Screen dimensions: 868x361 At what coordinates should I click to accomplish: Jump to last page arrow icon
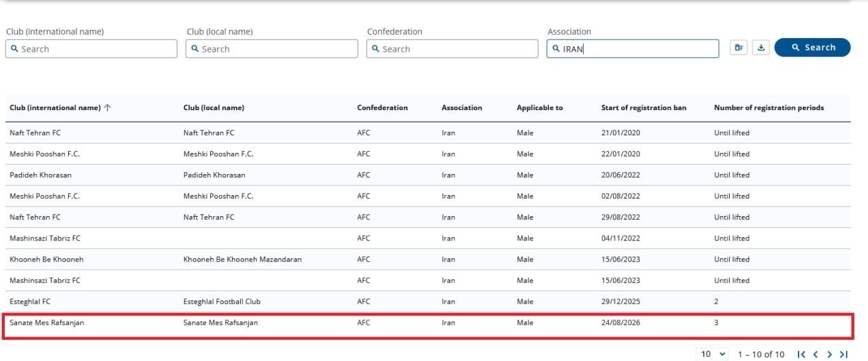(844, 354)
